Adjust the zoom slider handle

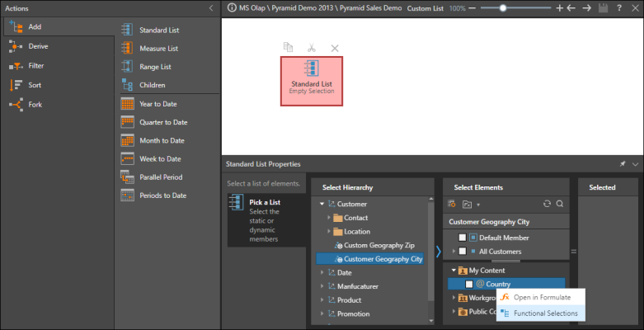point(503,7)
